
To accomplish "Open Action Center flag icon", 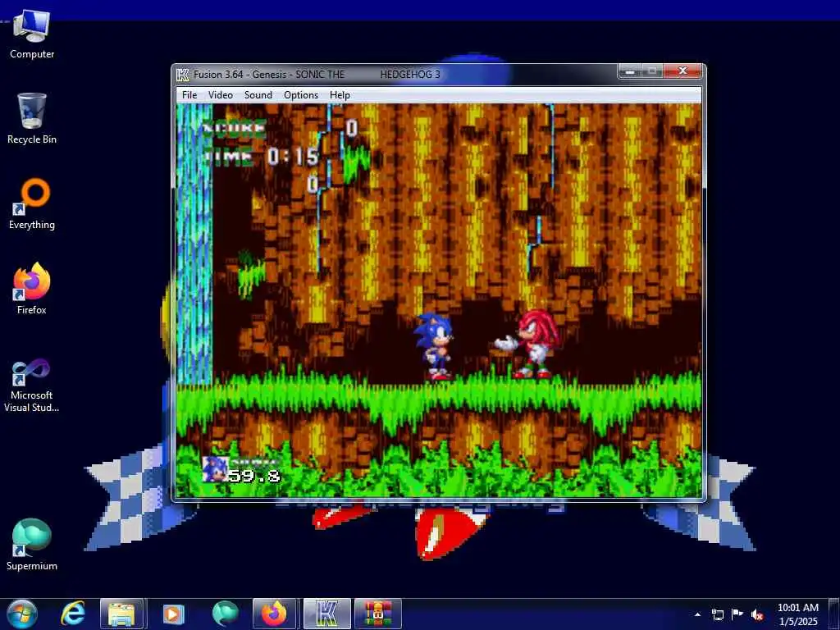I will (x=737, y=614).
